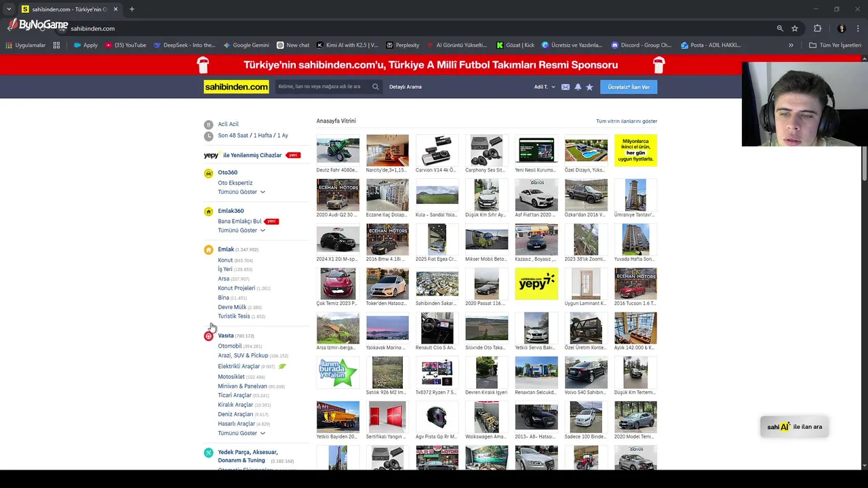This screenshot has width=868, height=488.
Task: Expand Tümünü Göster under Emlak360
Action: click(241, 230)
